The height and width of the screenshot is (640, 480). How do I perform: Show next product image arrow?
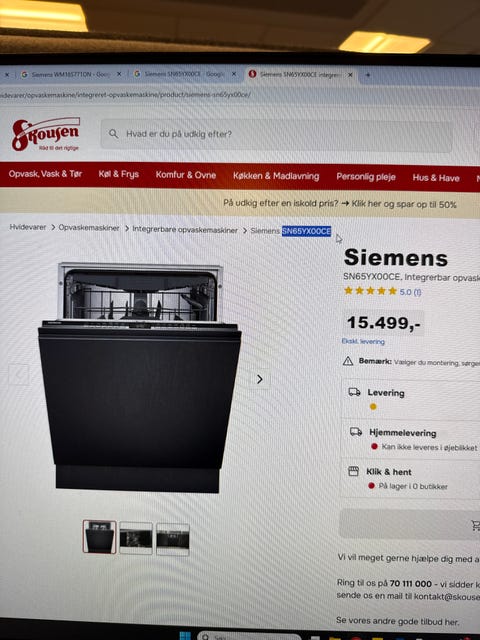[x=260, y=379]
